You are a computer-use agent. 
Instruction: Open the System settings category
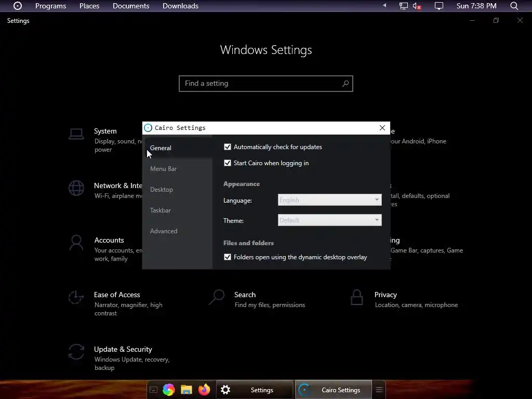pyautogui.click(x=105, y=140)
